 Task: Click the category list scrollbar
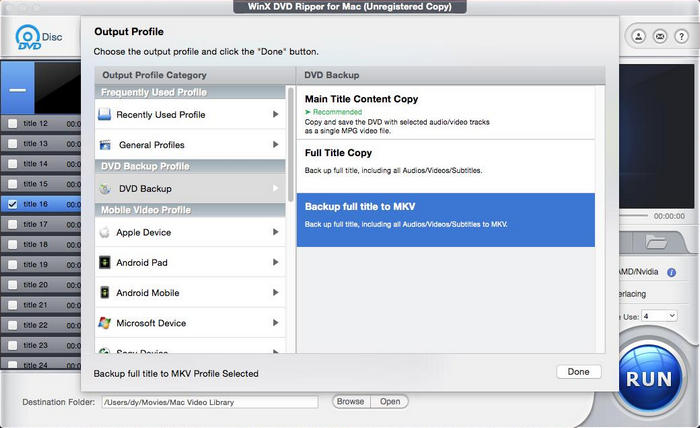[291, 144]
